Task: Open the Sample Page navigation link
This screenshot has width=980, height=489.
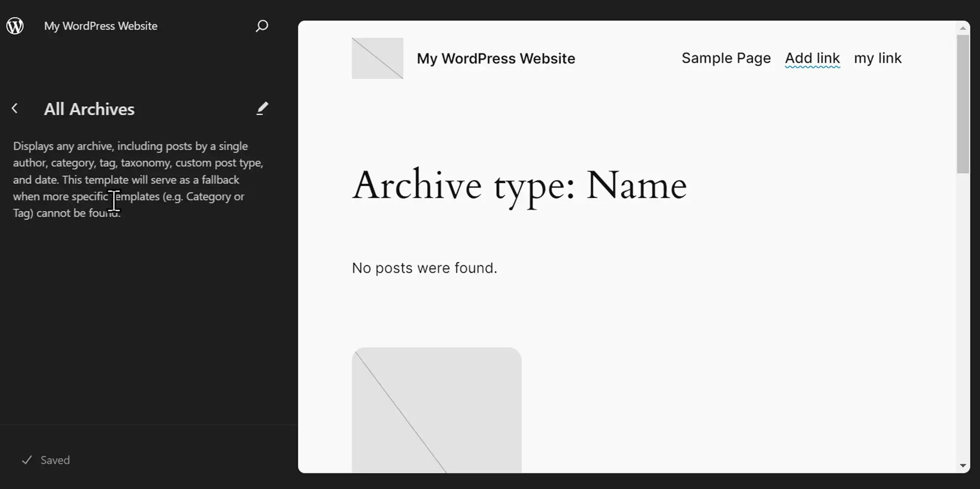Action: 726,58
